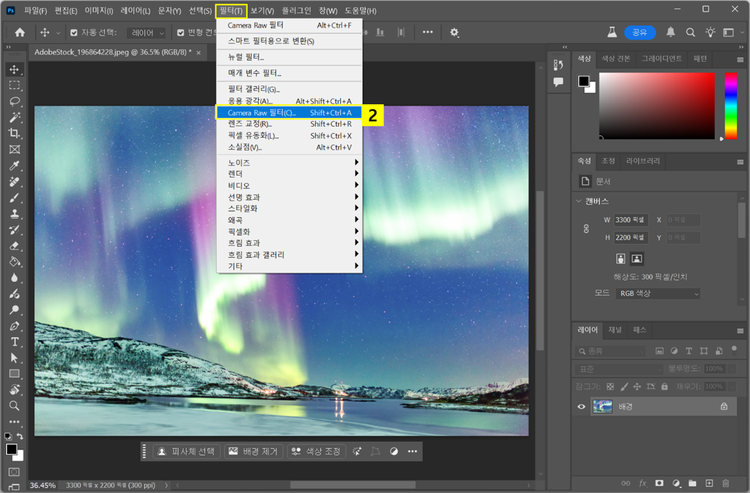Open the 모드 RGB 색상 dropdown

pyautogui.click(x=658, y=293)
